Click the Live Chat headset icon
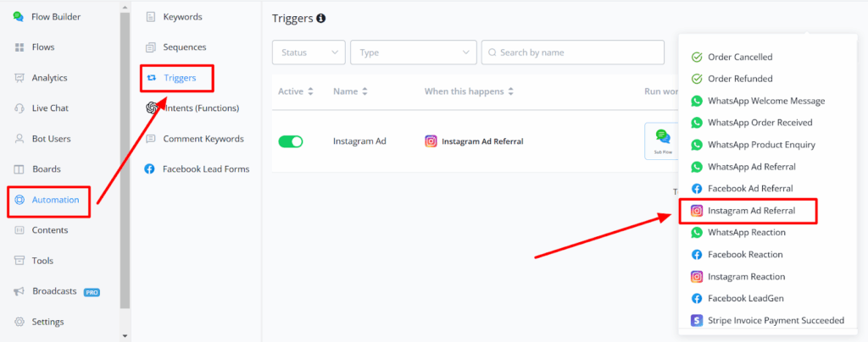The height and width of the screenshot is (342, 868). [x=19, y=108]
